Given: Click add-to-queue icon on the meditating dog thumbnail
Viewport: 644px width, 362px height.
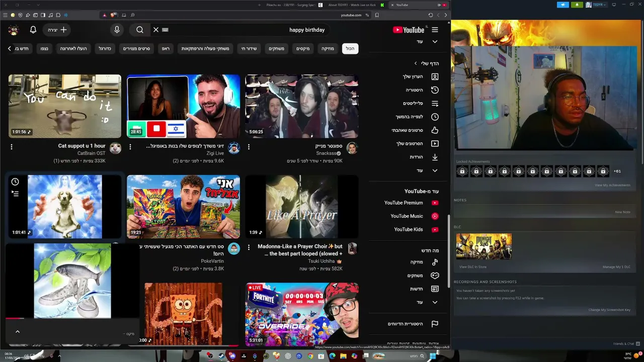Looking at the screenshot, I should click(15, 194).
